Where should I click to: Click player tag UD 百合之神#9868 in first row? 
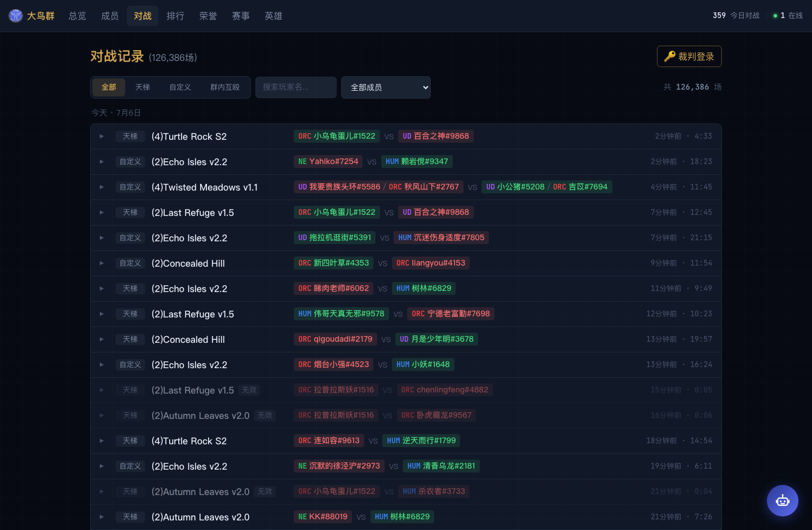pyautogui.click(x=436, y=136)
